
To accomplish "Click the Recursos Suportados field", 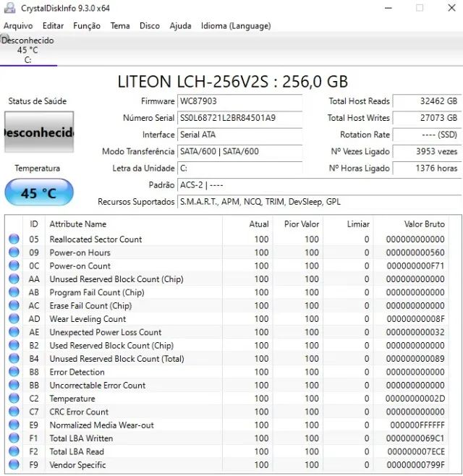I will [319, 202].
